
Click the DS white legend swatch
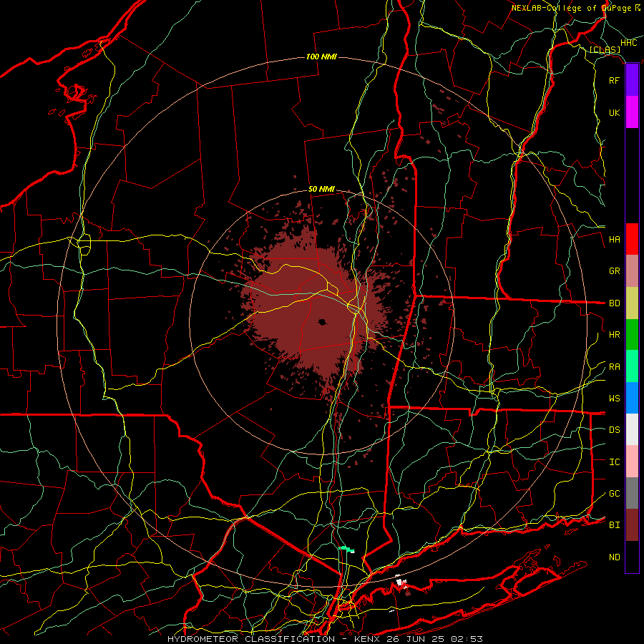(x=632, y=429)
